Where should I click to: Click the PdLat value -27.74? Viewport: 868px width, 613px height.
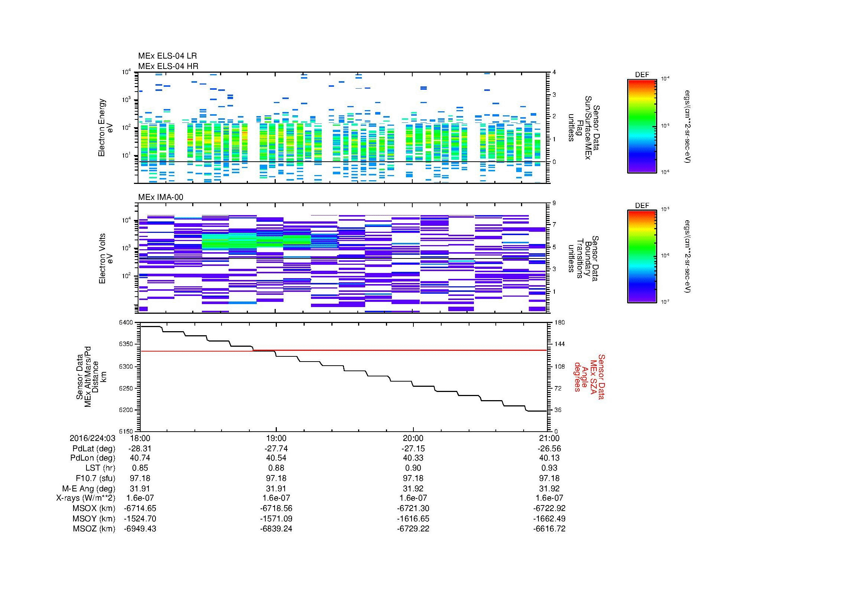[x=276, y=449]
